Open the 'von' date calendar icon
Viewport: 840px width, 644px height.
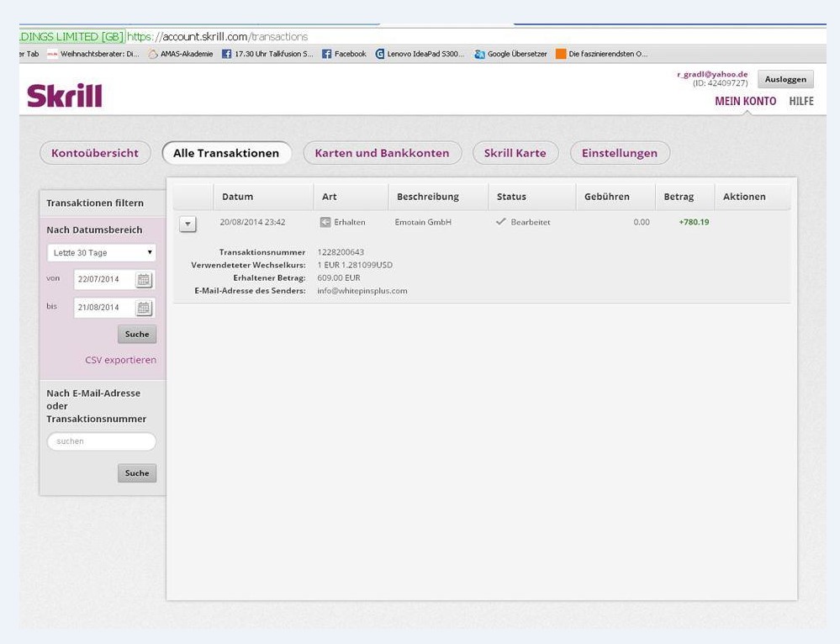(x=144, y=280)
